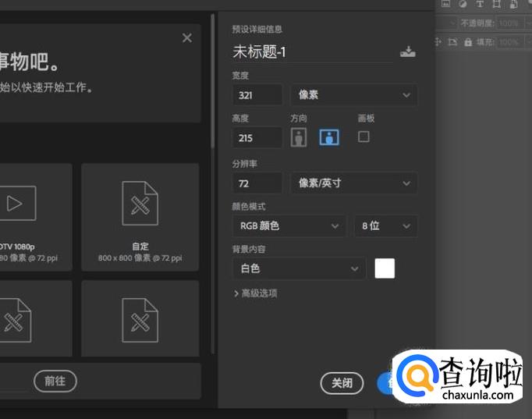This screenshot has width=532, height=419.
Task: Click the 关闭 button
Action: pos(342,383)
